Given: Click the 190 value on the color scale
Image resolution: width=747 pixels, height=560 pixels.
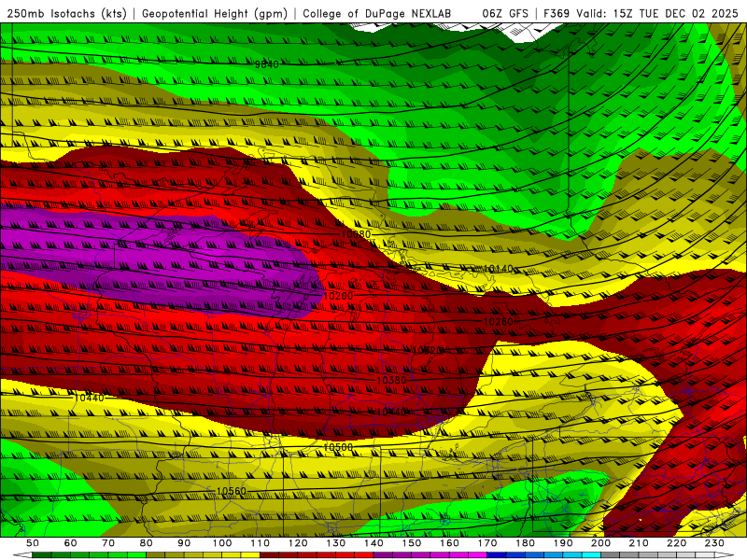Looking at the screenshot, I should point(563,543).
